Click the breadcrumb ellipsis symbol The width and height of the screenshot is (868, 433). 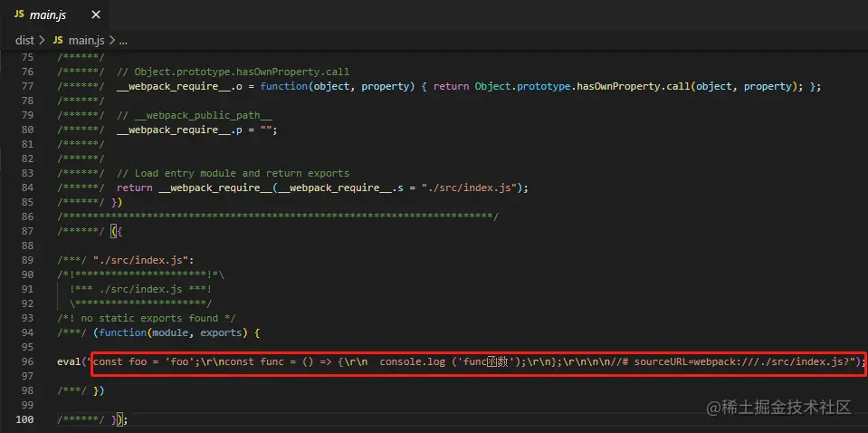(x=123, y=41)
